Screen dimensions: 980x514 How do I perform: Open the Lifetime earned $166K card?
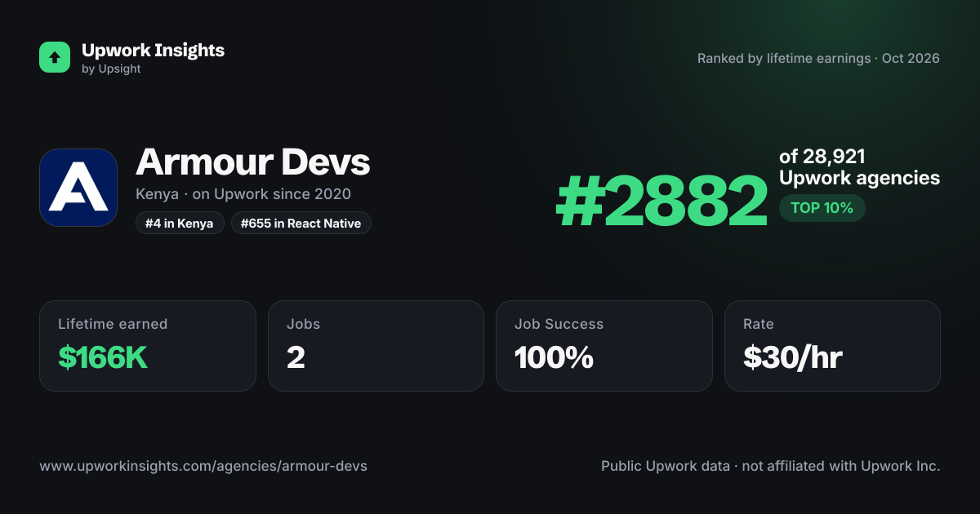pos(148,346)
